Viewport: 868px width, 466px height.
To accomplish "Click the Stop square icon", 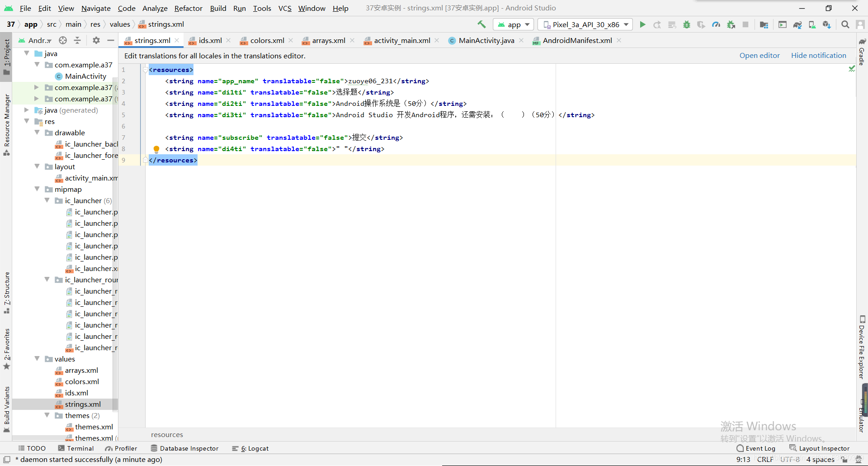I will pyautogui.click(x=745, y=24).
